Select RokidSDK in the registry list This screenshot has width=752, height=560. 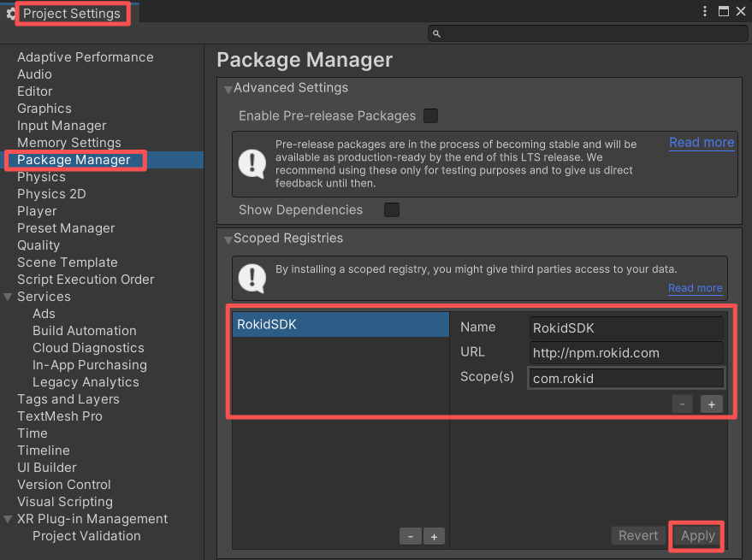coord(340,325)
